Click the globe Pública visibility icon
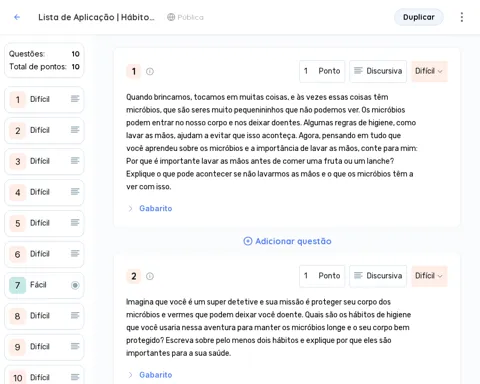This screenshot has height=384, width=480. 171,17
